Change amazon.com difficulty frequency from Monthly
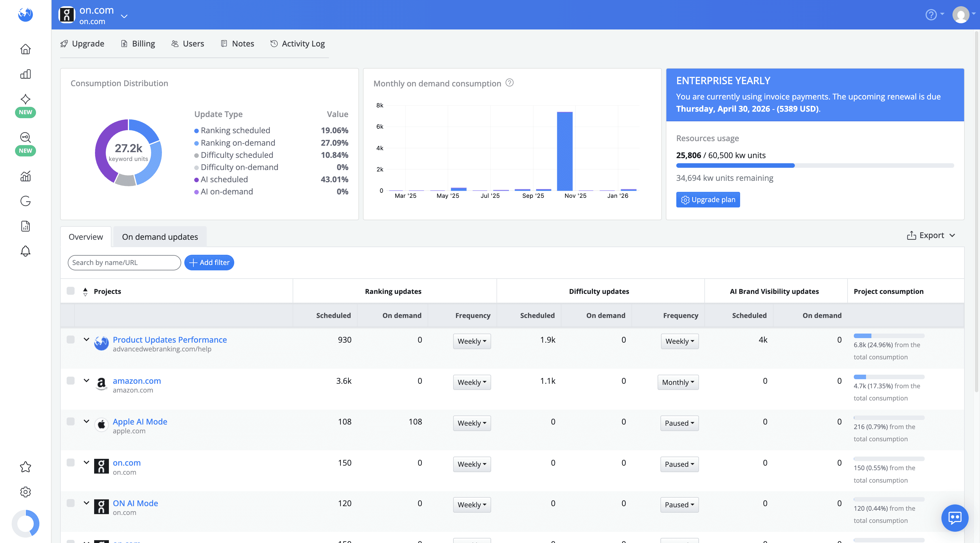 pyautogui.click(x=678, y=382)
